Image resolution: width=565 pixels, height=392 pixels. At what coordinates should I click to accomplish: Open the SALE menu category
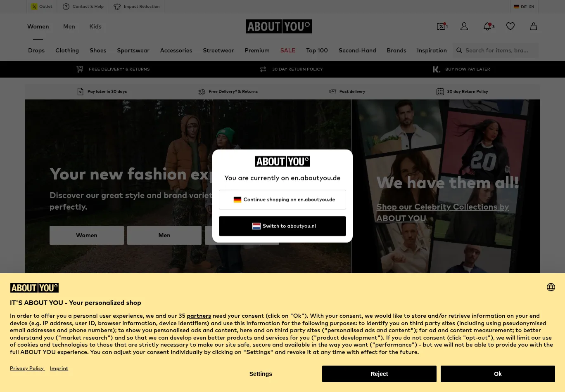[288, 50]
